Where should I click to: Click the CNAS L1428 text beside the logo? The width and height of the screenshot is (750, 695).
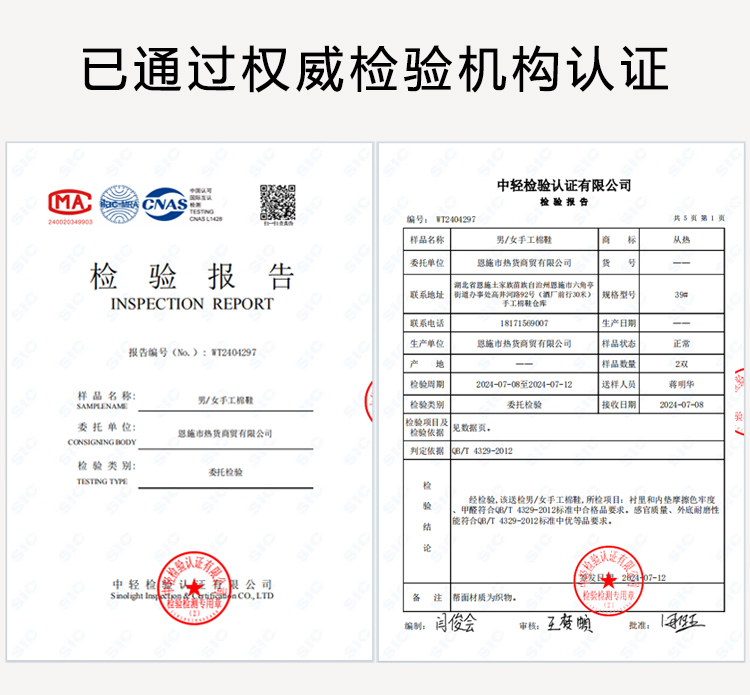206,219
